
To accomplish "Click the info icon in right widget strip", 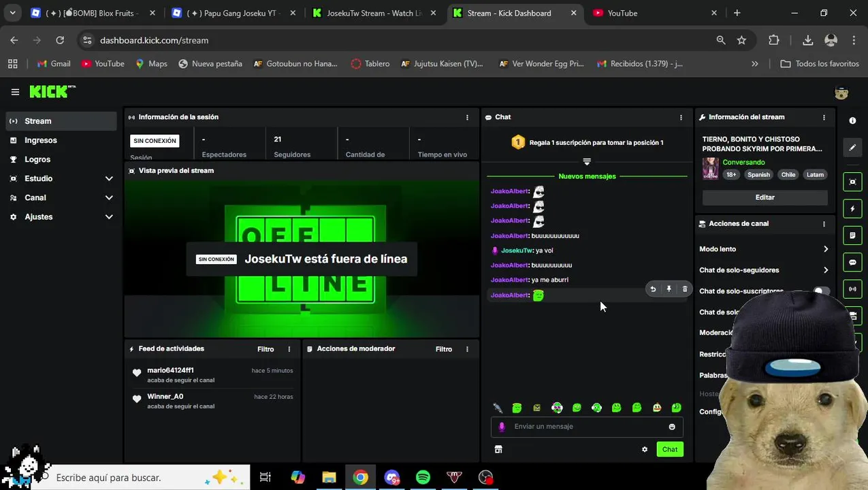I will 852,120.
